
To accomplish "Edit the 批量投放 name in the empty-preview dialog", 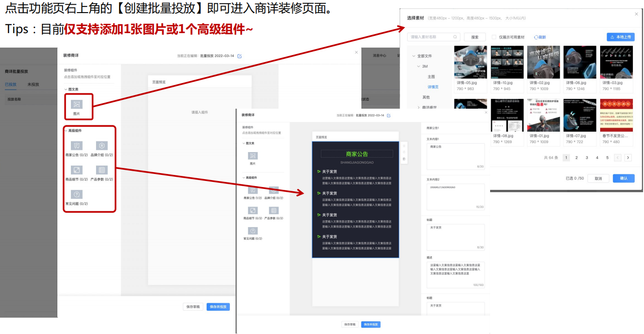I will (x=240, y=56).
